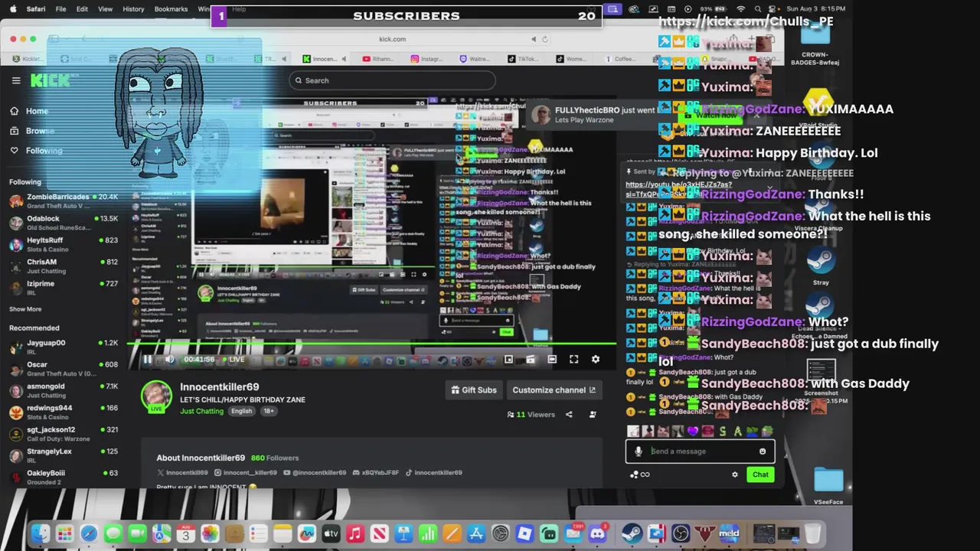The image size is (980, 551).
Task: Open Following in Kick sidebar
Action: pos(37,151)
